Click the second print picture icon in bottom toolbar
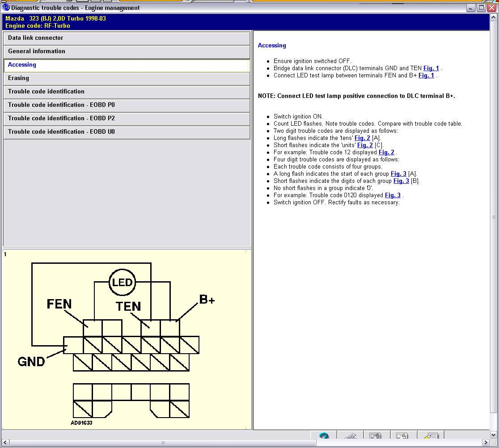The width and height of the screenshot is (499, 448). tap(402, 435)
